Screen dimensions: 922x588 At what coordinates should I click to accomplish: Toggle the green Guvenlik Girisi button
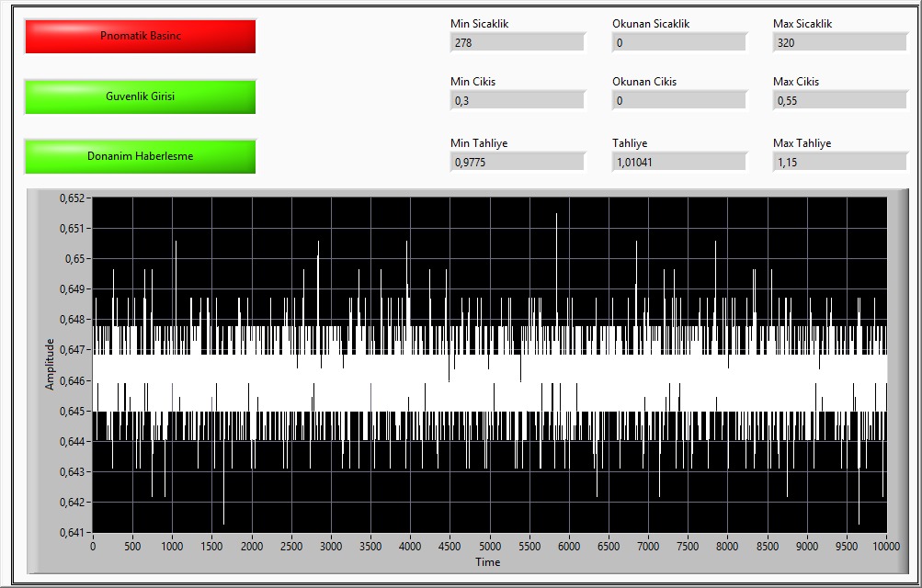click(x=140, y=96)
